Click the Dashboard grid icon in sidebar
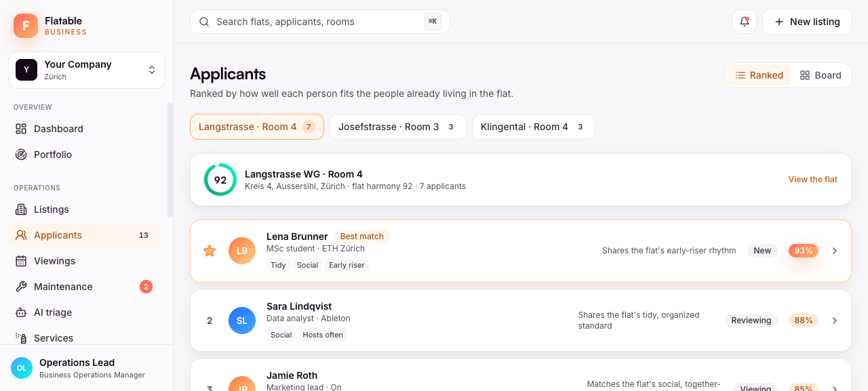This screenshot has height=391, width=868. pyautogui.click(x=21, y=129)
